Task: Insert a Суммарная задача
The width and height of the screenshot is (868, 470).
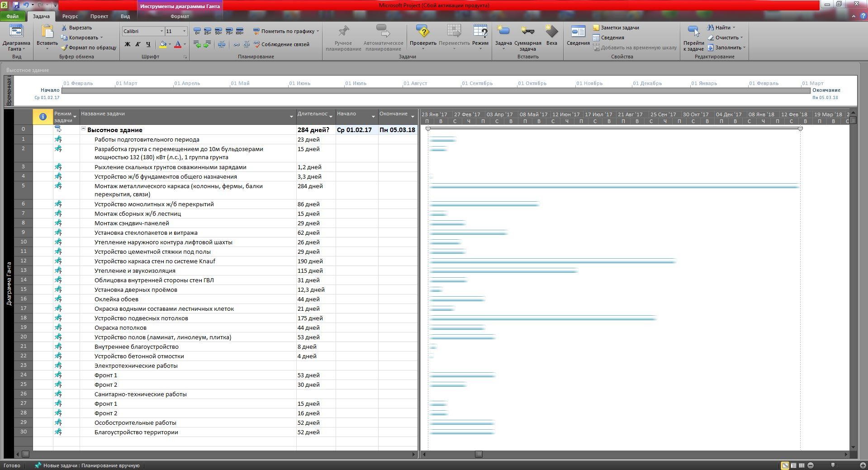Action: 527,38
